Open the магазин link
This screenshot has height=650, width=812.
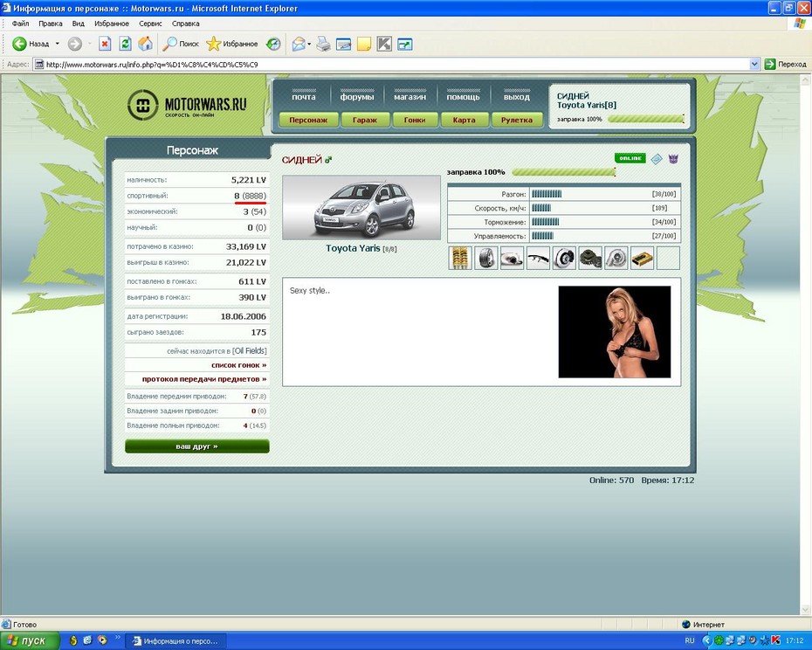[410, 97]
